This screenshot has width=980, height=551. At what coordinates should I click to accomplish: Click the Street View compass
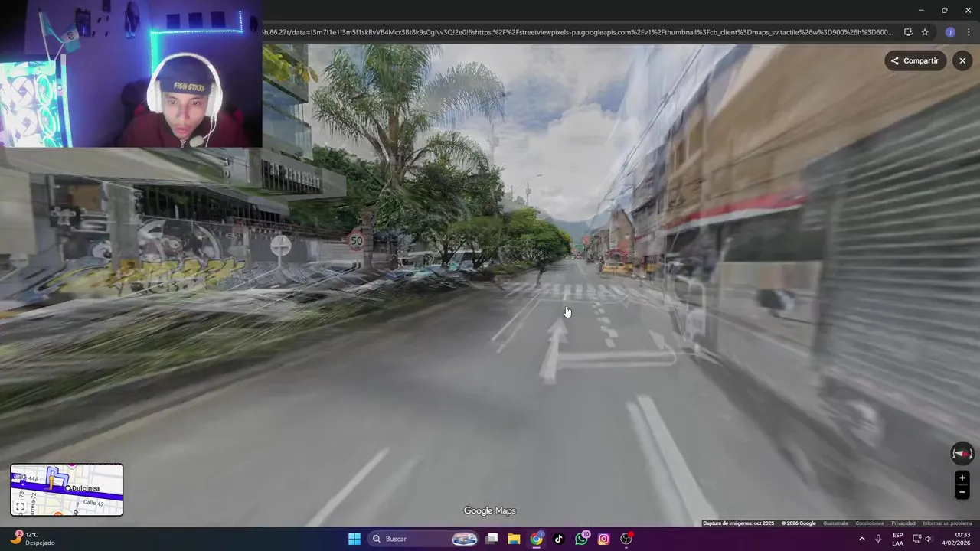pos(962,453)
